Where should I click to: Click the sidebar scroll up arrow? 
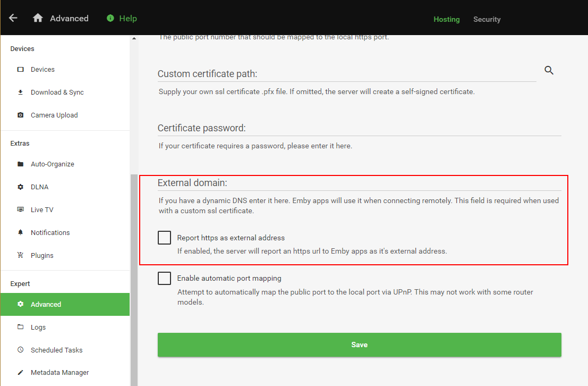point(134,38)
